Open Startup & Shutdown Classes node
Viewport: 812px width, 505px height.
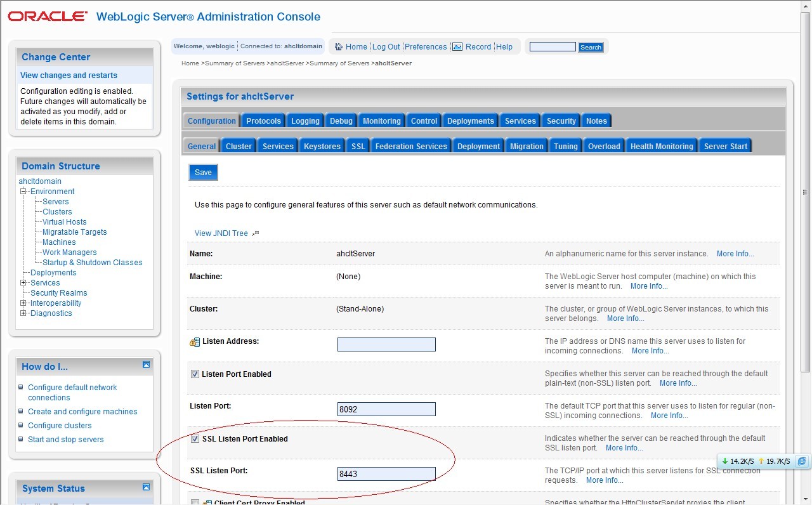coord(93,263)
